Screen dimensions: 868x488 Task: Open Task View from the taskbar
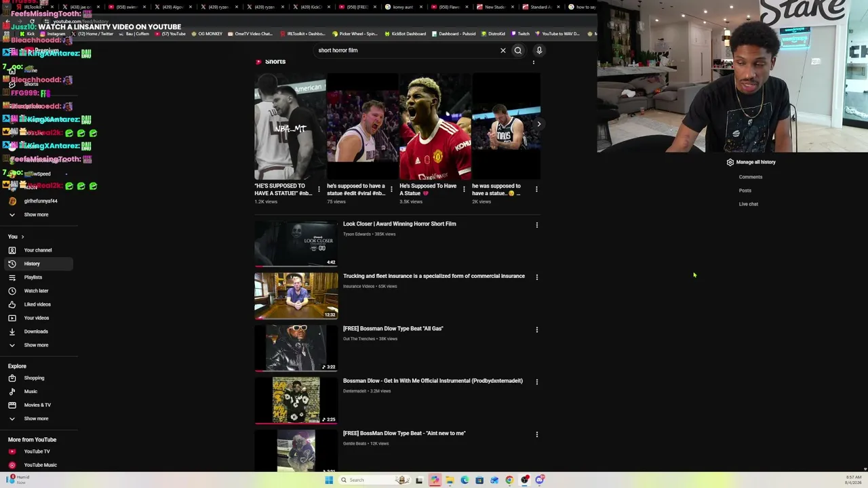point(419,480)
